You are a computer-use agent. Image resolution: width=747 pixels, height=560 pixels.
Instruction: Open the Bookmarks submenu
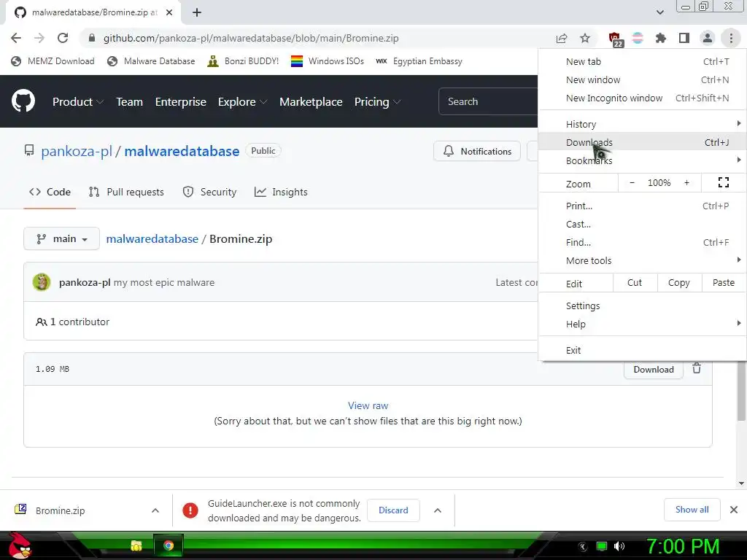[642, 160]
